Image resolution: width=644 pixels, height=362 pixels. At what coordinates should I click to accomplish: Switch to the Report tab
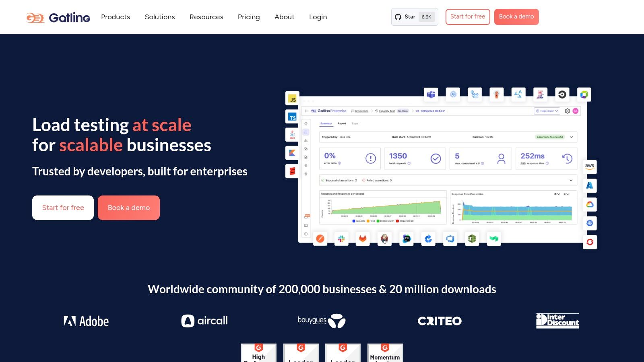click(342, 123)
